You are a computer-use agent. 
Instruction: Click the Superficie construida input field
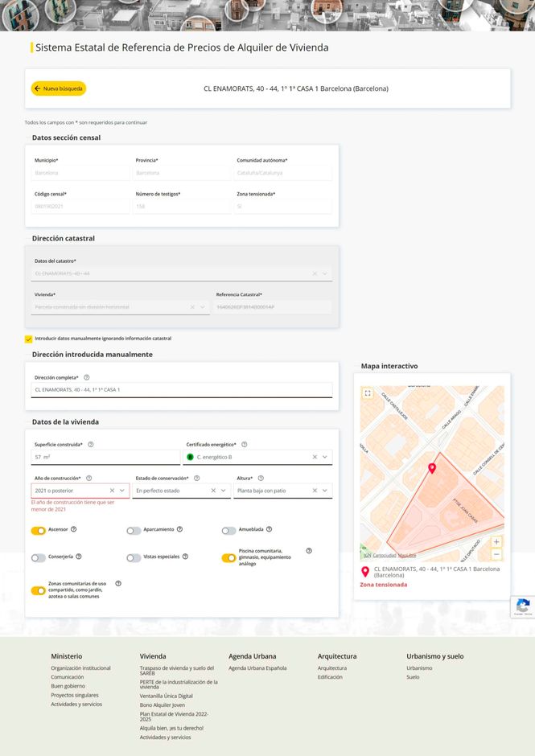(x=105, y=457)
